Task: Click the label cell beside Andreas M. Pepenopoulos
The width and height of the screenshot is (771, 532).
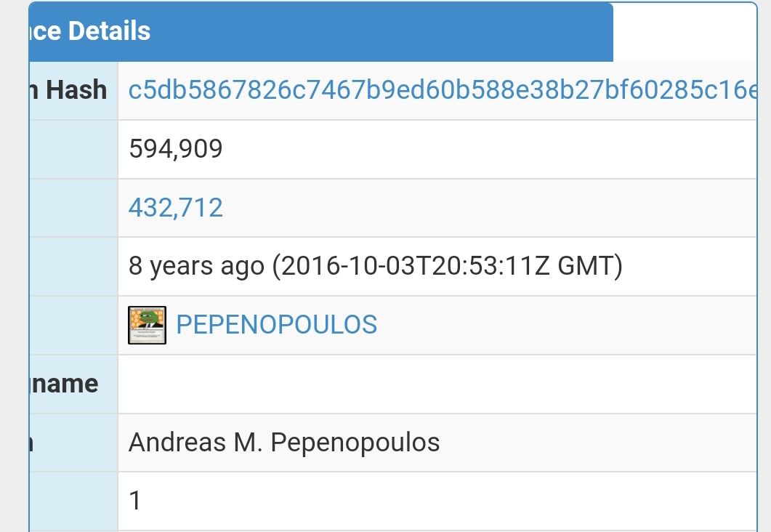Action: 73,443
